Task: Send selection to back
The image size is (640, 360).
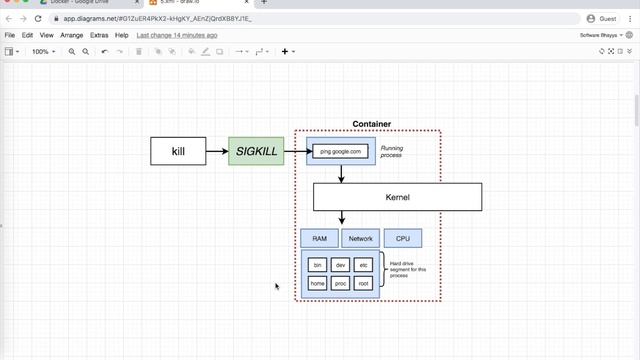Action: (x=172, y=52)
